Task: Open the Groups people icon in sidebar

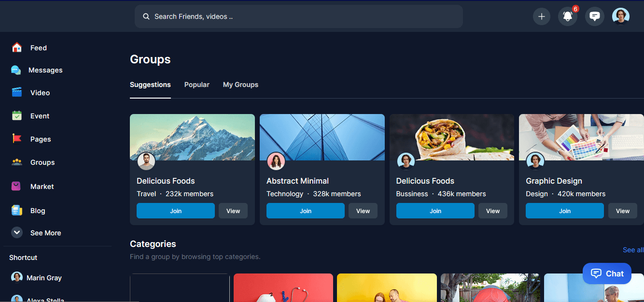Action: click(17, 162)
